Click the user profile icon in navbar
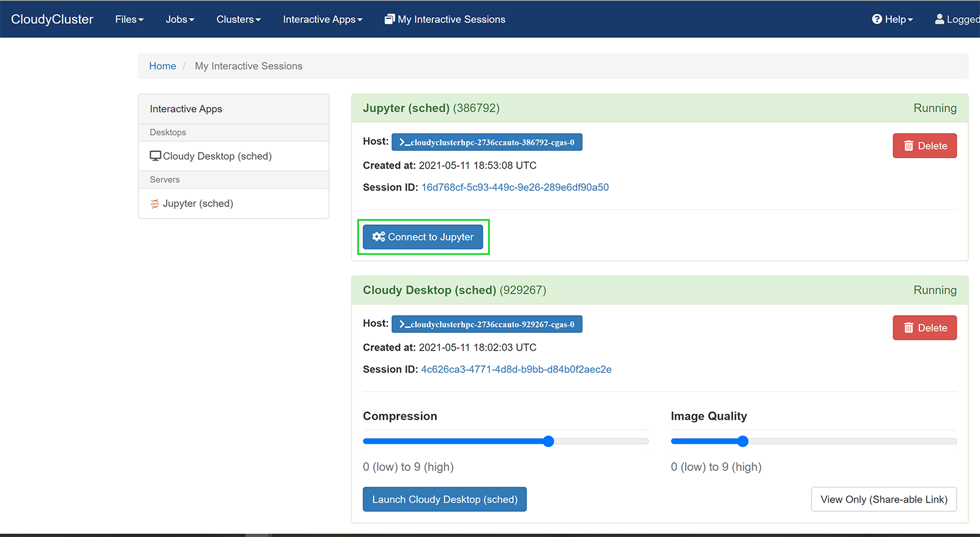Viewport: 980px width, 537px height. tap(940, 19)
